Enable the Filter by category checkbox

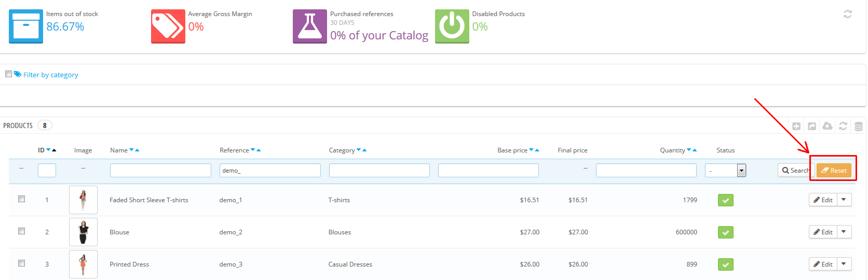[8, 74]
